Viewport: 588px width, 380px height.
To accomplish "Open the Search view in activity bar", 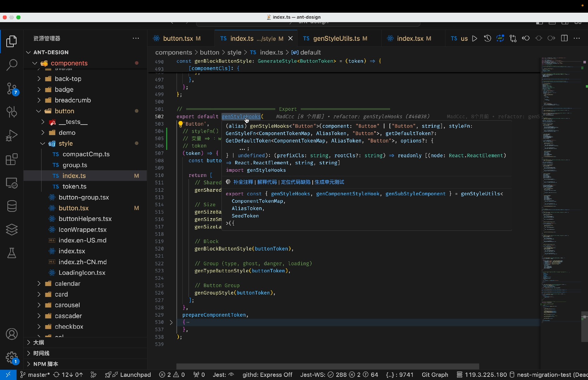I will 12,65.
